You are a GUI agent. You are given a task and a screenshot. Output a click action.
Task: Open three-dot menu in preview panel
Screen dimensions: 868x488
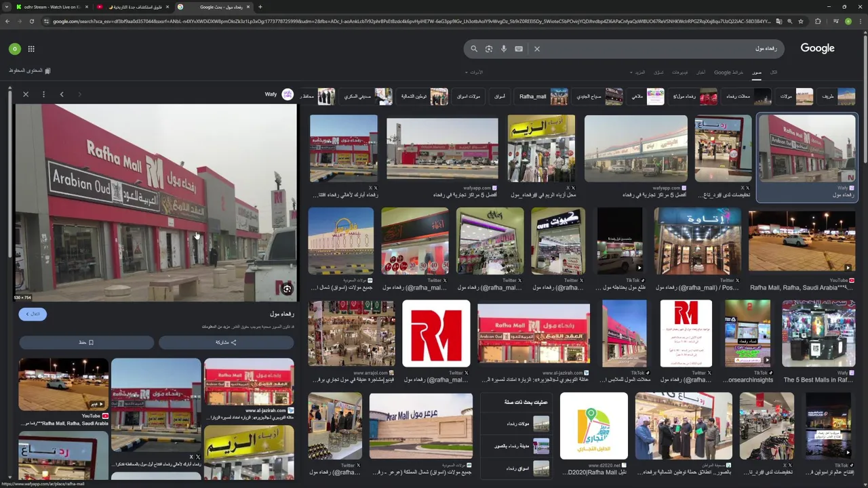pos(43,94)
